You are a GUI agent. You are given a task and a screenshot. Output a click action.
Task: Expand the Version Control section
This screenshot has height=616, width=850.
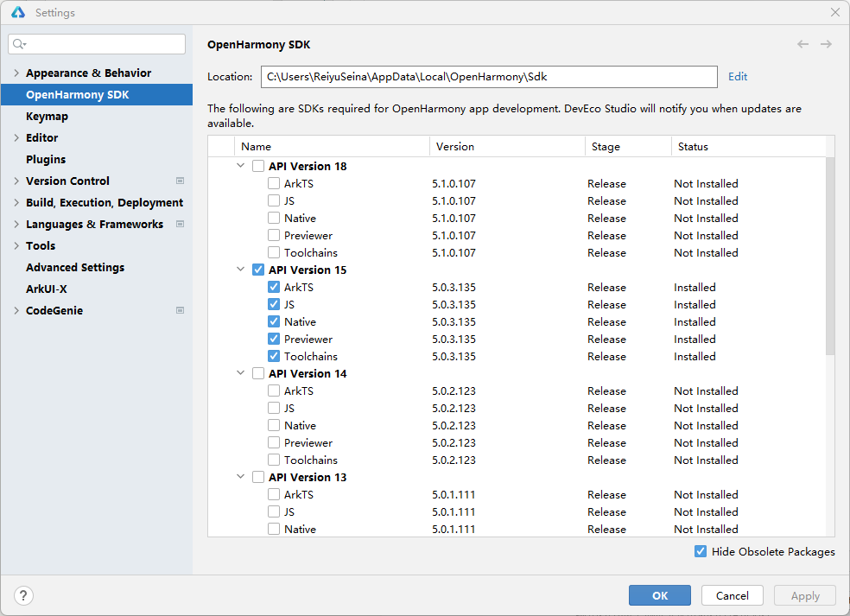pos(16,181)
